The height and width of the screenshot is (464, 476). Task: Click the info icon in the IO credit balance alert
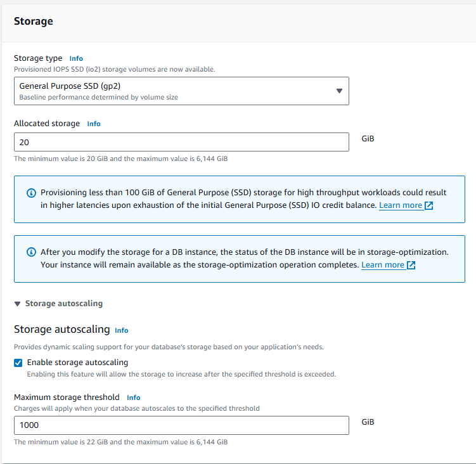pyautogui.click(x=32, y=193)
